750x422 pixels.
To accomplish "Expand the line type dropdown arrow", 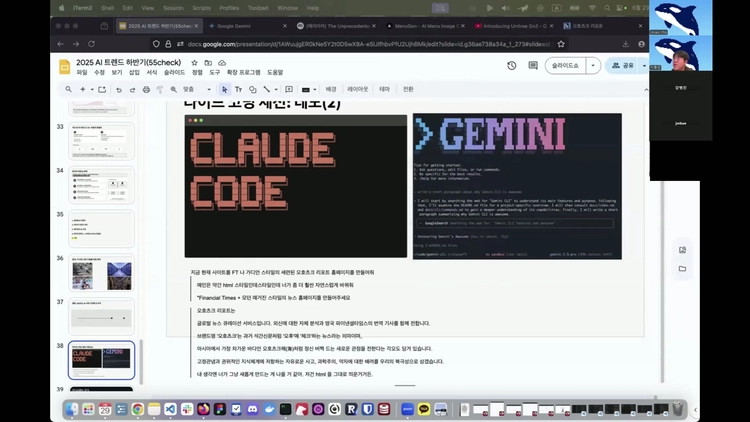I will (276, 89).
